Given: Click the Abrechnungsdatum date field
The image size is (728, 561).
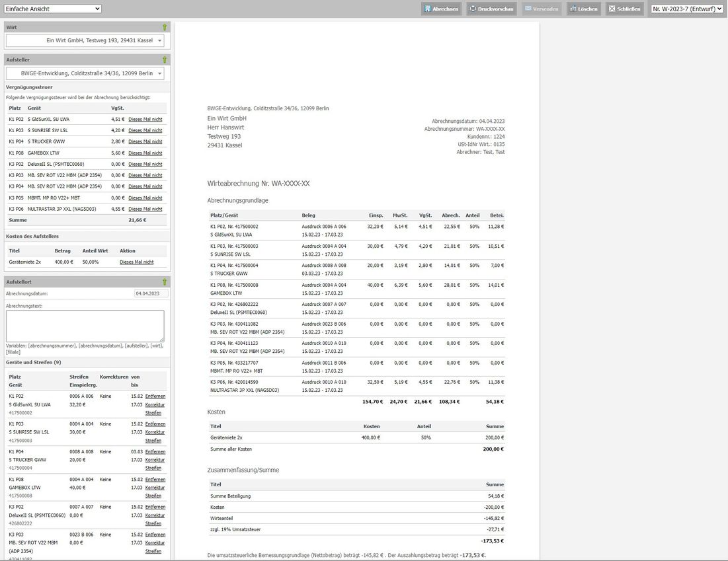Looking at the screenshot, I should (x=151, y=294).
